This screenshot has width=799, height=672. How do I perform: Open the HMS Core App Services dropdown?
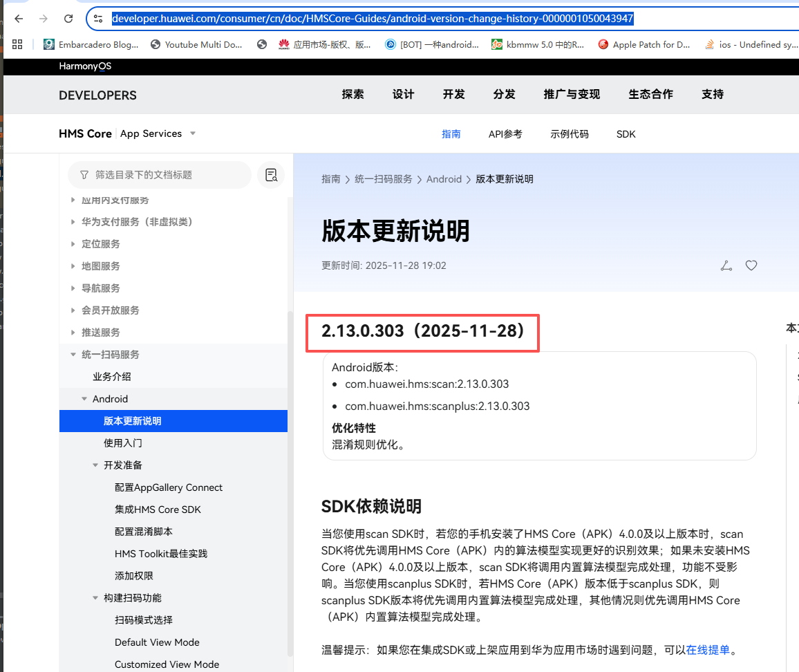coord(193,133)
